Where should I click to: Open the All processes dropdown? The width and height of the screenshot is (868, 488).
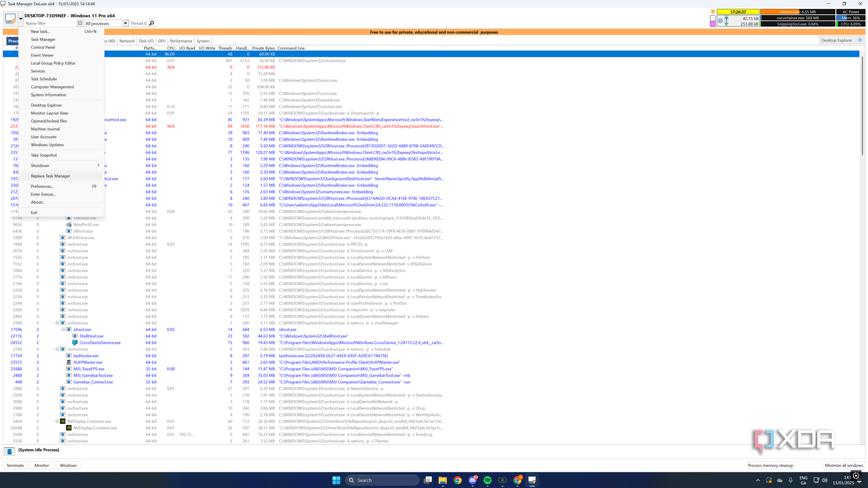[x=125, y=23]
